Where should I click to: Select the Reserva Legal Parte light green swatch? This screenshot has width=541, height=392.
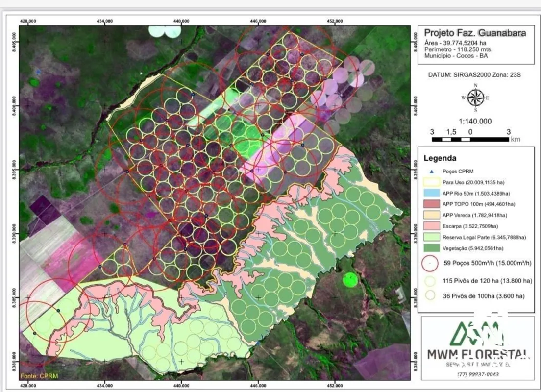click(x=429, y=237)
